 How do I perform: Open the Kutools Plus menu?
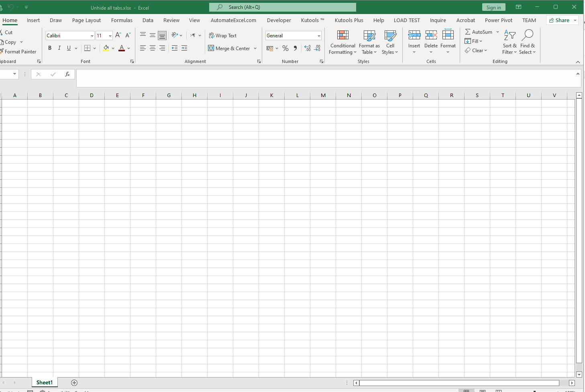(x=349, y=20)
